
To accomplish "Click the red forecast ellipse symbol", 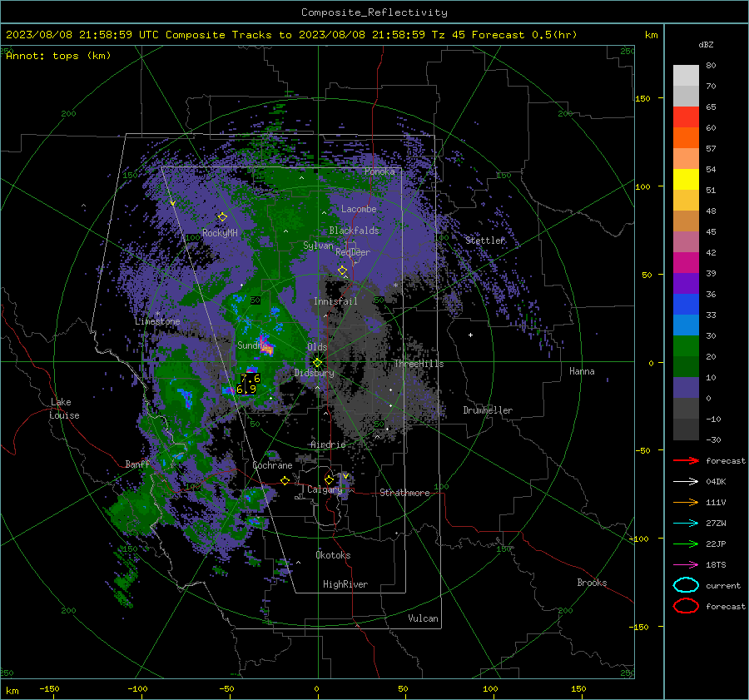I will click(686, 606).
